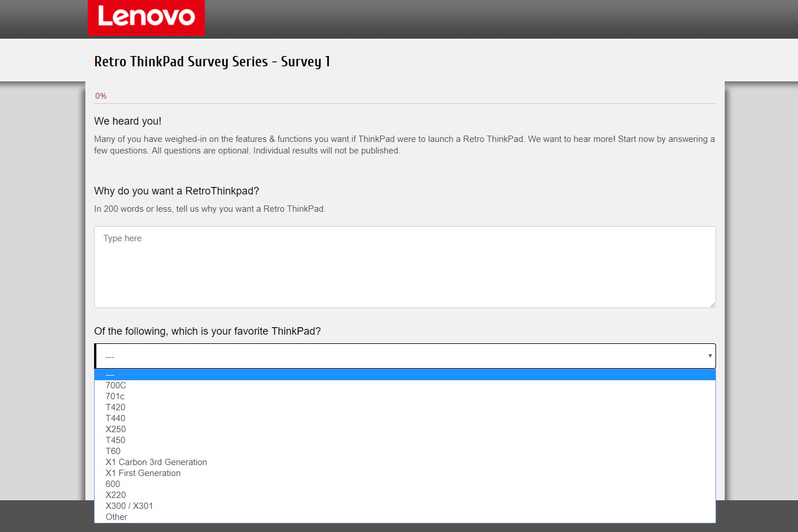Click the Lenovo logo
Screen dimensions: 798x532
[x=146, y=17]
